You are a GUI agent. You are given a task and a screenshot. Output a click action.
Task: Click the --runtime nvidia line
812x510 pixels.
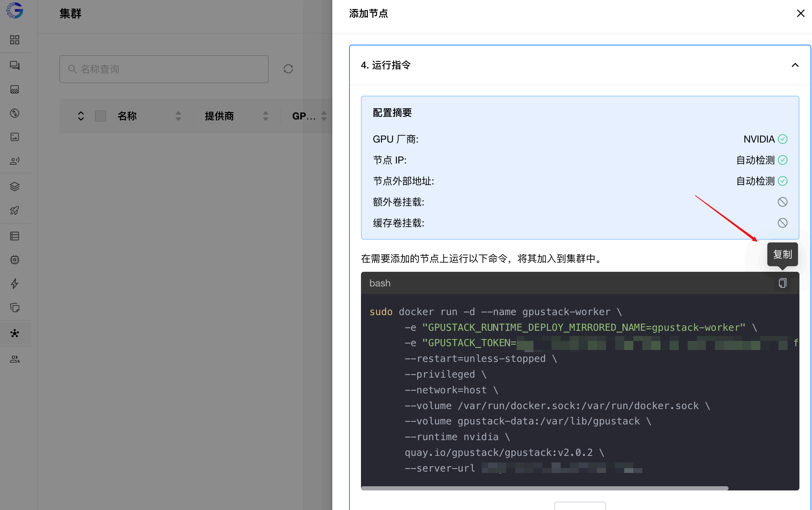click(x=457, y=437)
